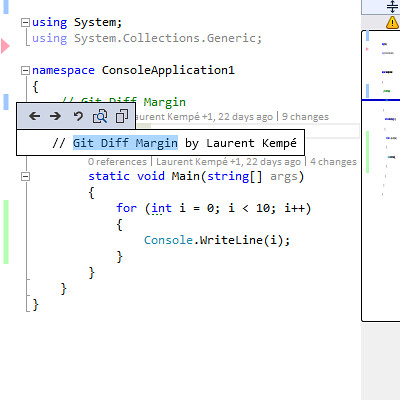Click 'System;' in first using line
The image size is (400, 400).
tap(98, 22)
